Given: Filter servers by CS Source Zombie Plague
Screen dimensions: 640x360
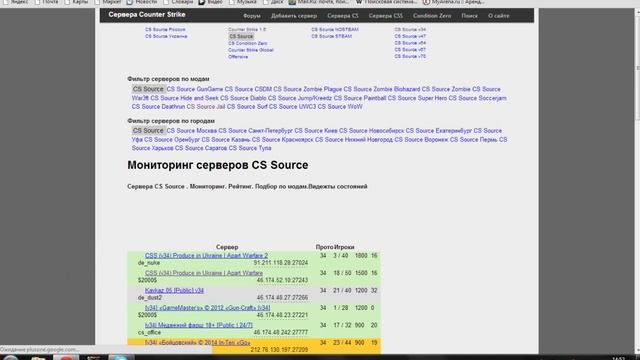Looking at the screenshot, I should tap(308, 89).
